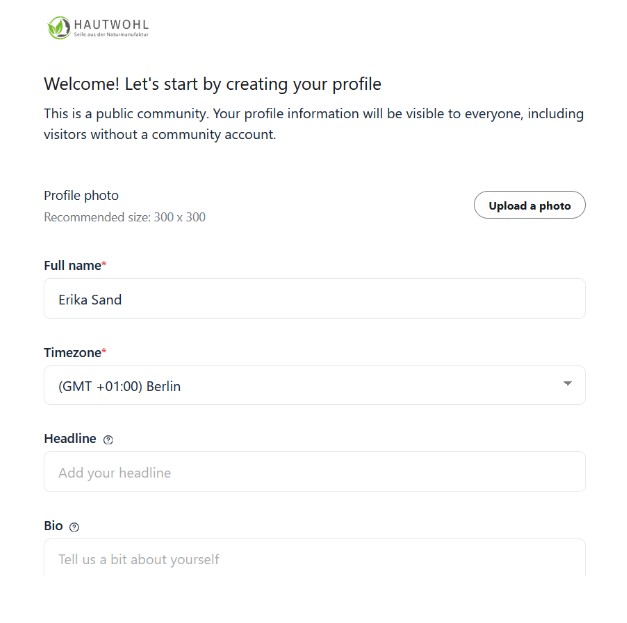Click the Welcome profile creation heading
Image resolution: width=627 pixels, height=623 pixels.
point(212,84)
